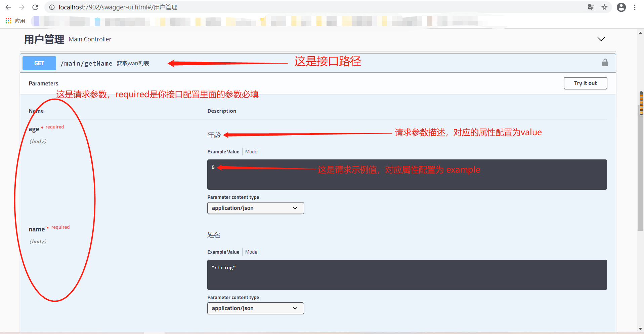Reload the page using the refresh icon
Screen dimensions: 644x334
(35, 7)
